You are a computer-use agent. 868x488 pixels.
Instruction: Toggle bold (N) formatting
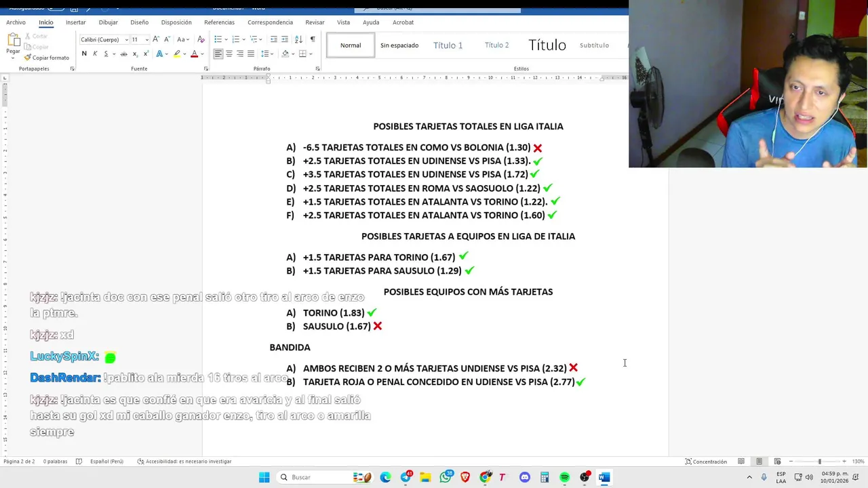click(84, 54)
